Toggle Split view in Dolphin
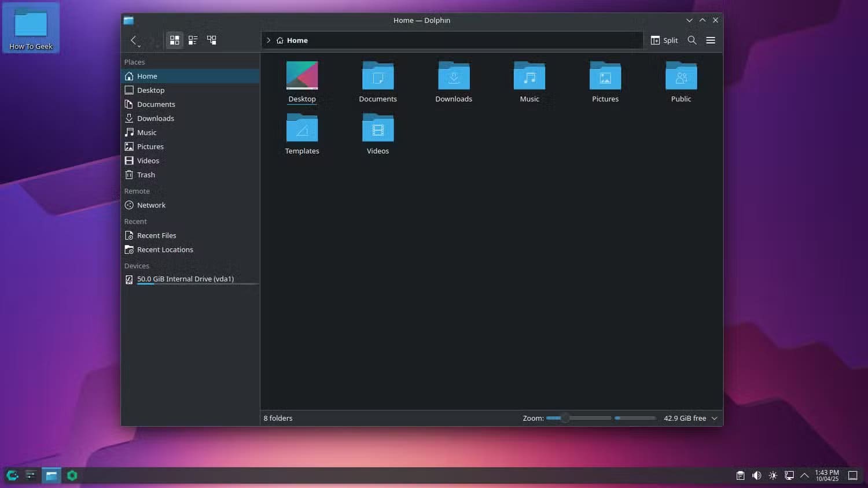This screenshot has height=488, width=868. coord(664,40)
